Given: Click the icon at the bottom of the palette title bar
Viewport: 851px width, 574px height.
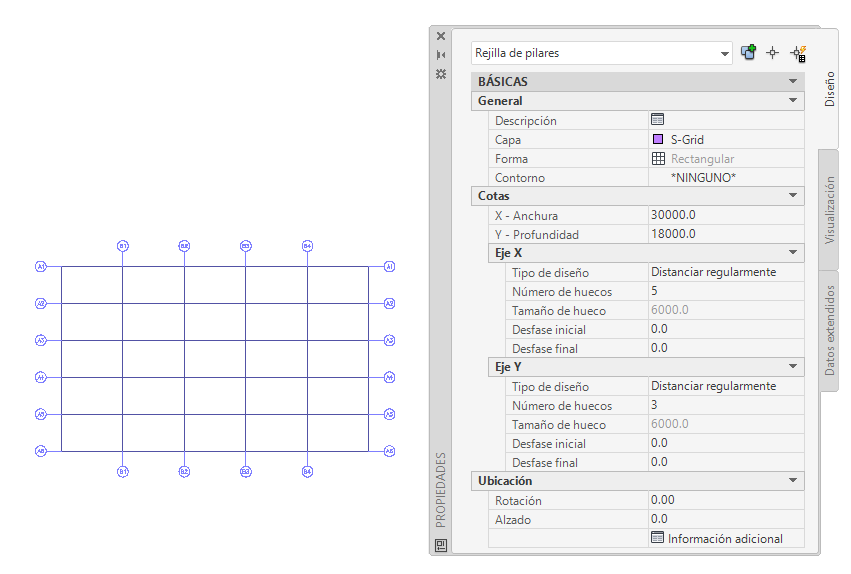Looking at the screenshot, I should pos(441,545).
